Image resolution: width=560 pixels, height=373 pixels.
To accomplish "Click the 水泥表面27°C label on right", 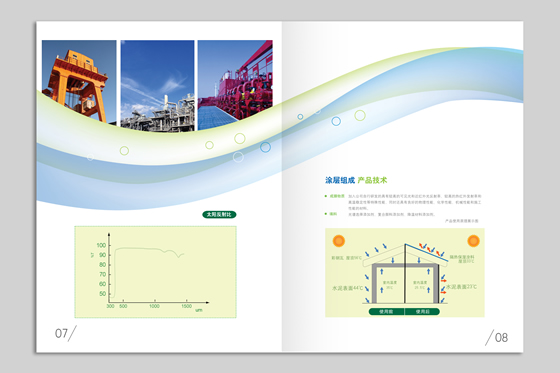I will pyautogui.click(x=461, y=287).
